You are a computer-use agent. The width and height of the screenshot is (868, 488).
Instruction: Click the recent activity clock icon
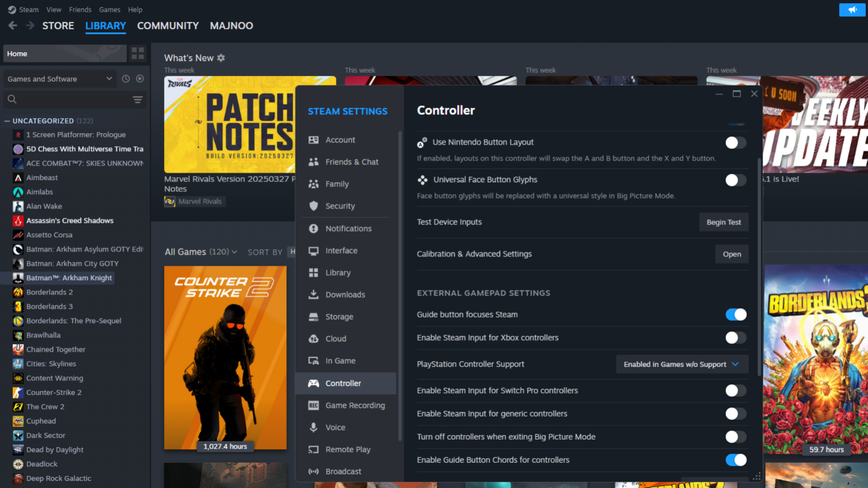point(126,79)
